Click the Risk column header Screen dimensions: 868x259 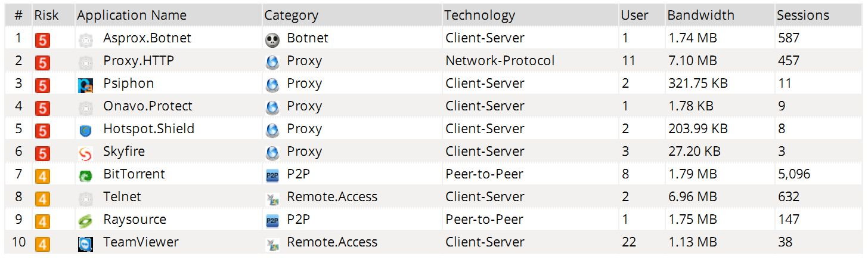[46, 16]
